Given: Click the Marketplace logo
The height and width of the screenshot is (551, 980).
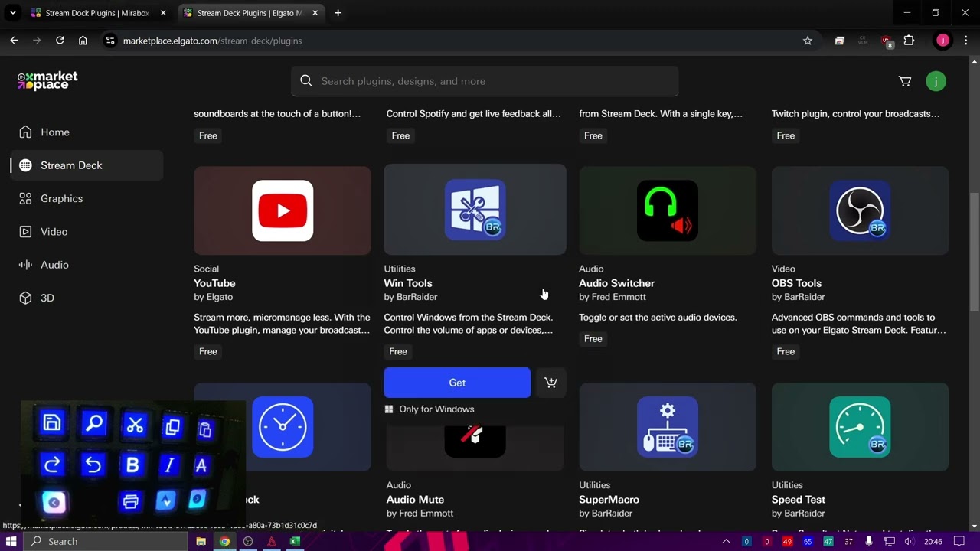Looking at the screenshot, I should pyautogui.click(x=47, y=81).
